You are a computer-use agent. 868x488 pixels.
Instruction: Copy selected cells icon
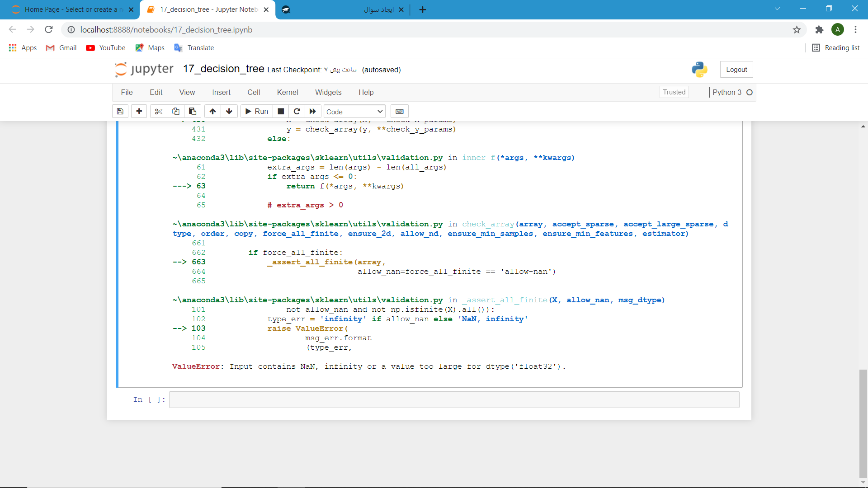175,112
